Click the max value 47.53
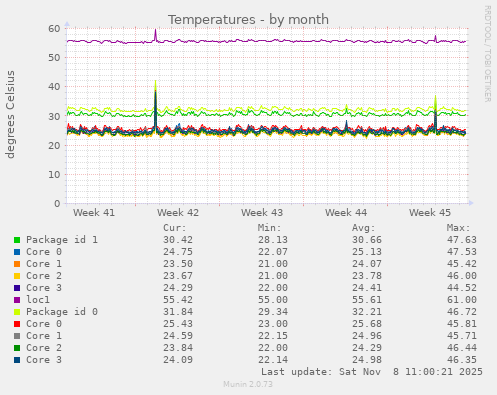This screenshot has height=395, width=497. [x=462, y=252]
